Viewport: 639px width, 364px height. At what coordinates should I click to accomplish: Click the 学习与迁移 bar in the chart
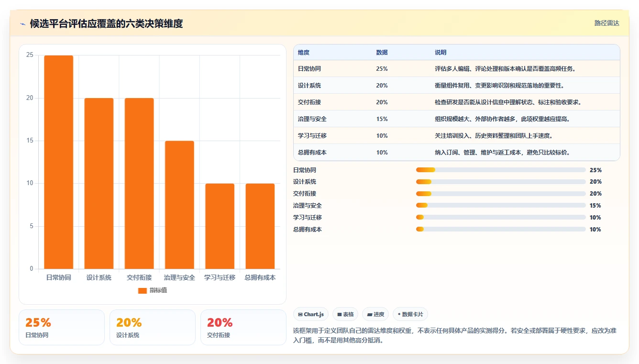pyautogui.click(x=220, y=226)
